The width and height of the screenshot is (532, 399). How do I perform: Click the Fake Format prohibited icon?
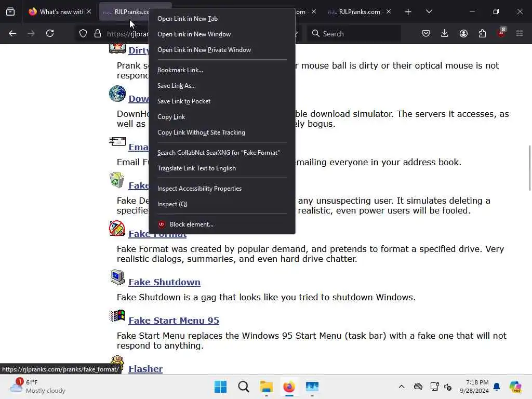tap(117, 229)
